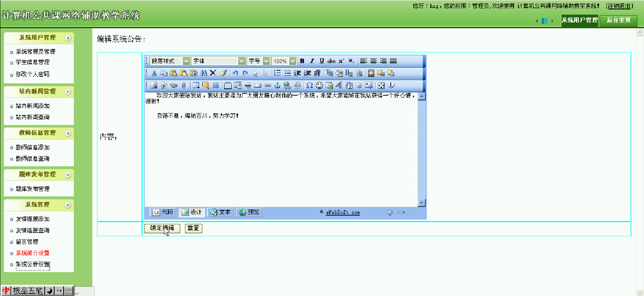Click the insert hyperlink chain icon

(268, 86)
